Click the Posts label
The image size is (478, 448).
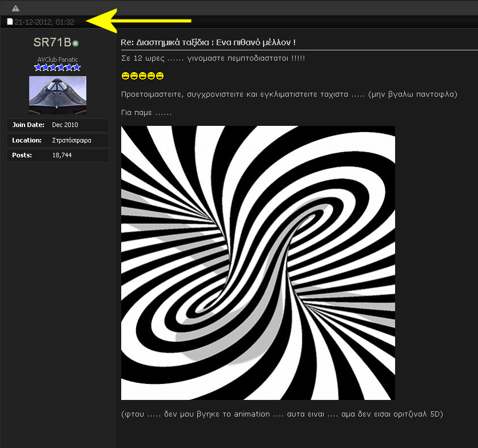[x=22, y=155]
